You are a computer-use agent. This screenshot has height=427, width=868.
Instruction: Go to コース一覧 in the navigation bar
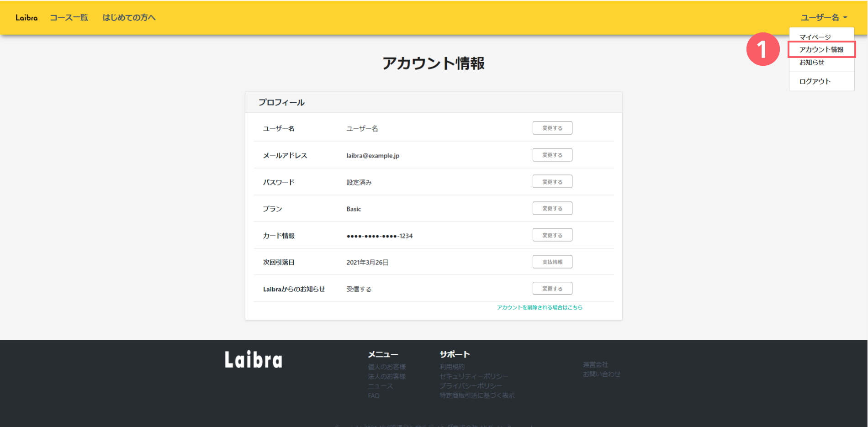[69, 18]
